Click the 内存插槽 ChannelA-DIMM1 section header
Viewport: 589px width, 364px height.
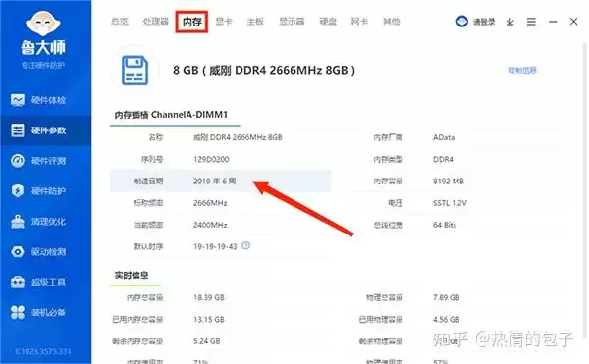[171, 115]
